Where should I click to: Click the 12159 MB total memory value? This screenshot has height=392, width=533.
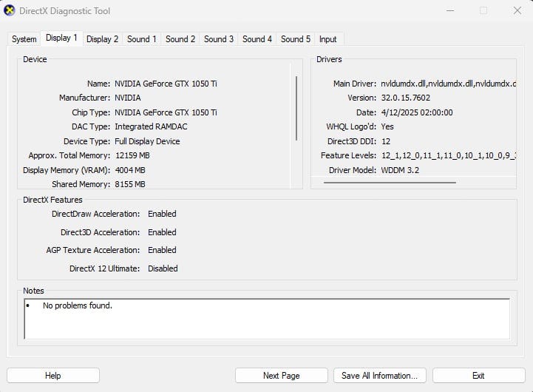[x=132, y=155]
